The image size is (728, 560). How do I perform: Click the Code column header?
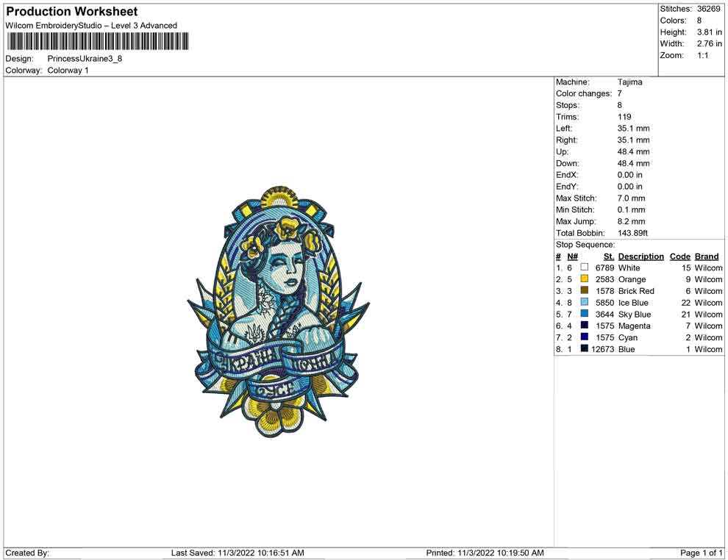pos(680,256)
